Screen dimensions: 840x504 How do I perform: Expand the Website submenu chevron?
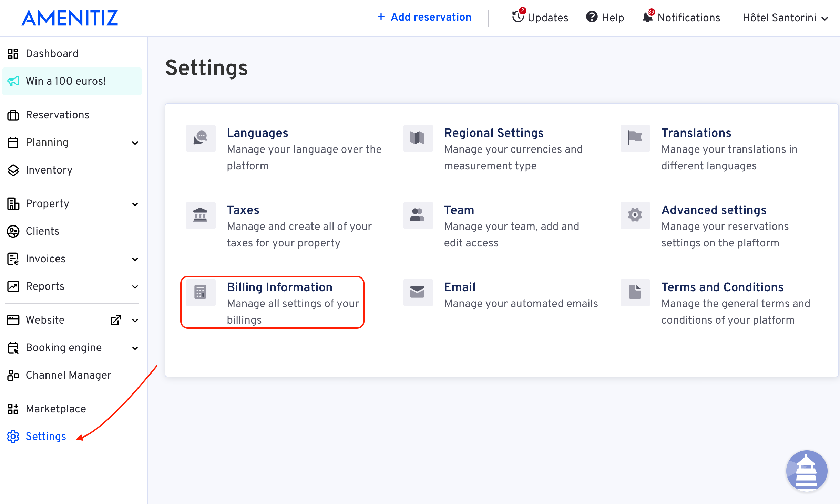coord(135,321)
